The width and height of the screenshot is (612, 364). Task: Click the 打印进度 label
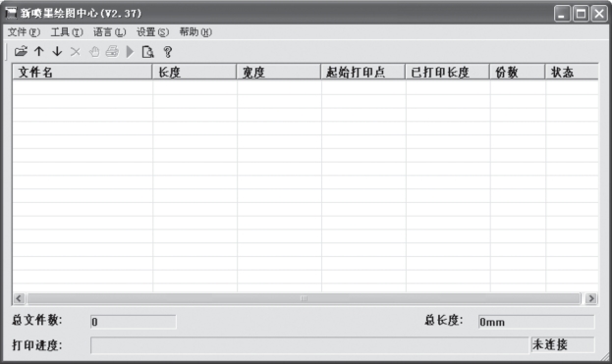[x=37, y=345]
